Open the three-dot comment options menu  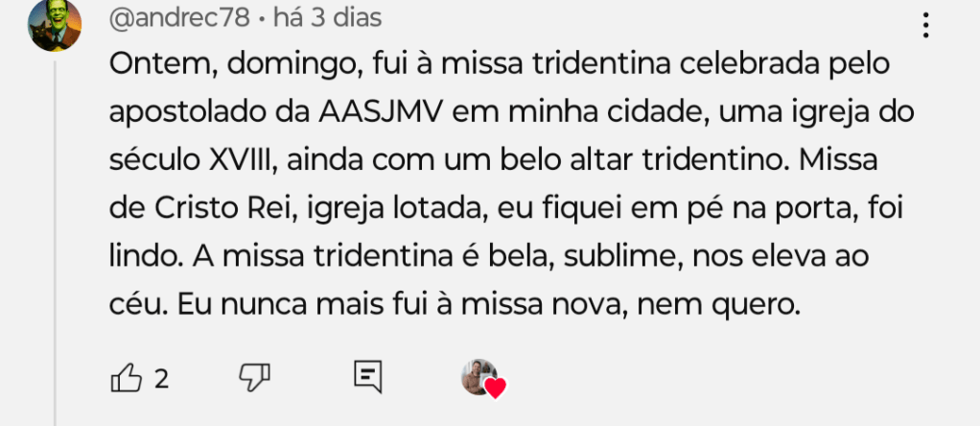pos(925,26)
